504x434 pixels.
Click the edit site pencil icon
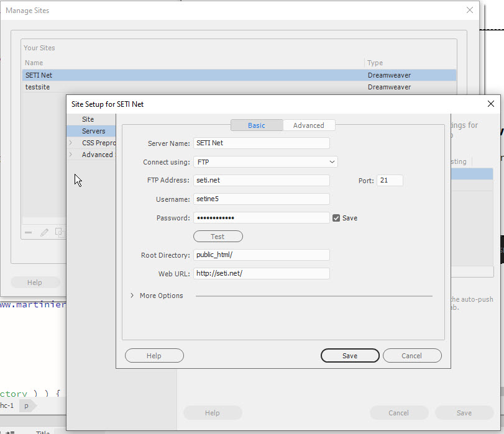(44, 233)
